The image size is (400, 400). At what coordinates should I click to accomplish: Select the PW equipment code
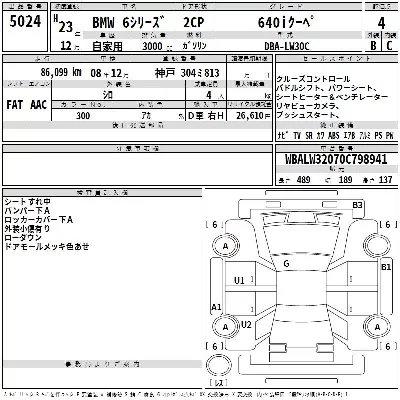tap(390, 136)
